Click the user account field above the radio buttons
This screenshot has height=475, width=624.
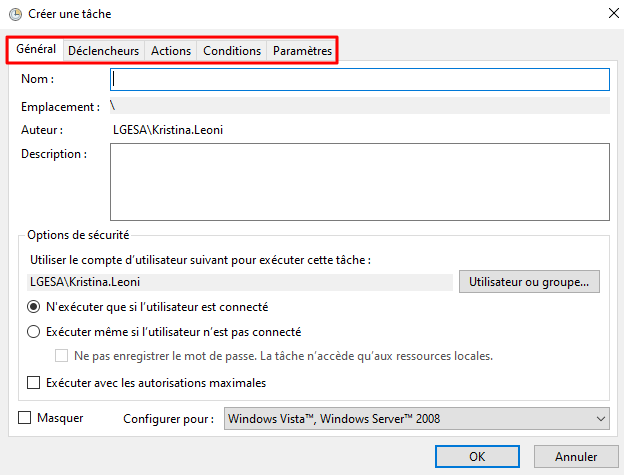coord(238,282)
